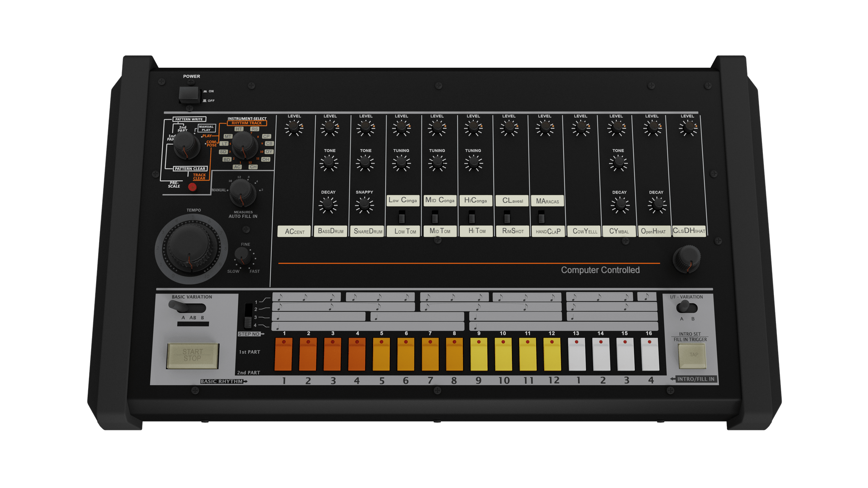Click the ACcent instrument label
Screen dimensions: 868x488
pyautogui.click(x=295, y=231)
